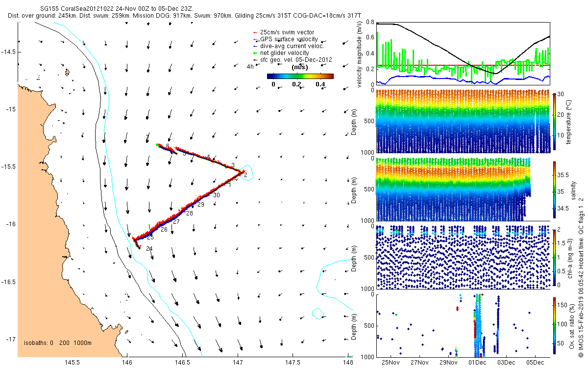The height and width of the screenshot is (368, 588).
Task: Click longitude tick '148' on the map
Action: click(x=348, y=363)
